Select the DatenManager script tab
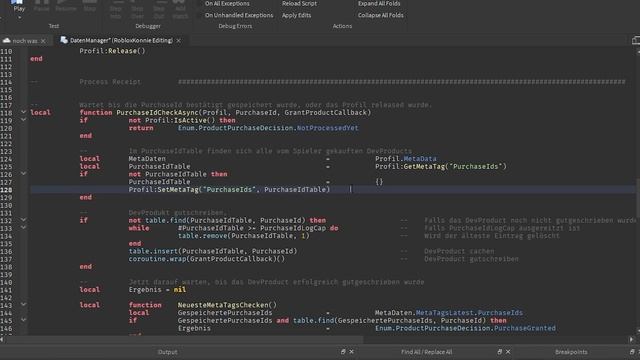 (x=121, y=40)
